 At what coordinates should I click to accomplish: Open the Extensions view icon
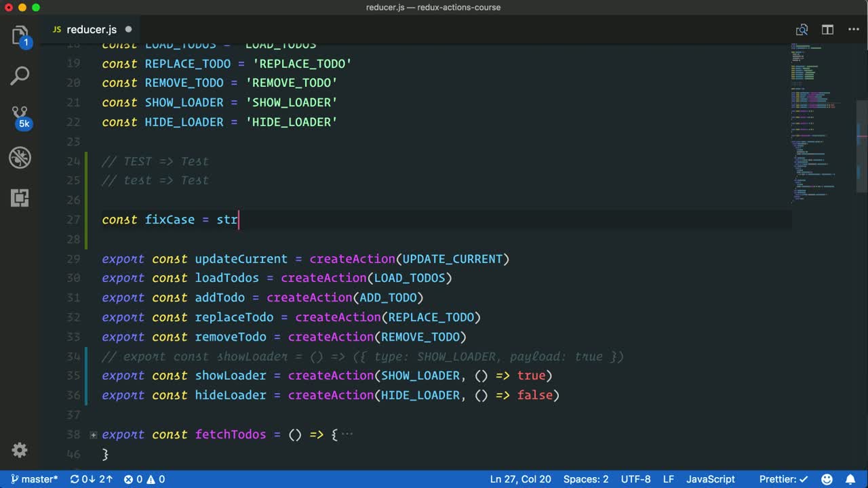click(20, 198)
